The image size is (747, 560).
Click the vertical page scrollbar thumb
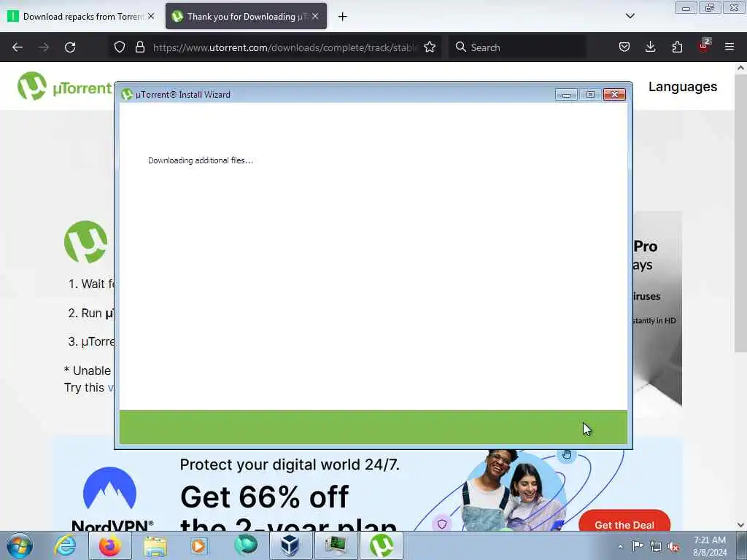(x=740, y=213)
